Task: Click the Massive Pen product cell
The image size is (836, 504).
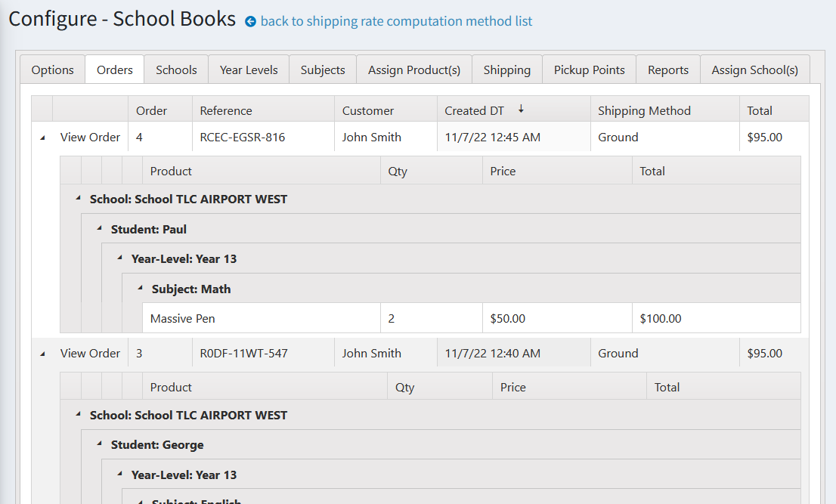Action: [183, 319]
